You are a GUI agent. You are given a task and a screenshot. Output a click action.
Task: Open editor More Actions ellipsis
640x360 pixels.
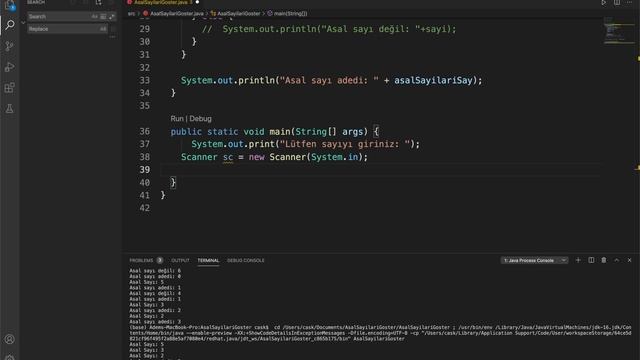(x=629, y=2)
